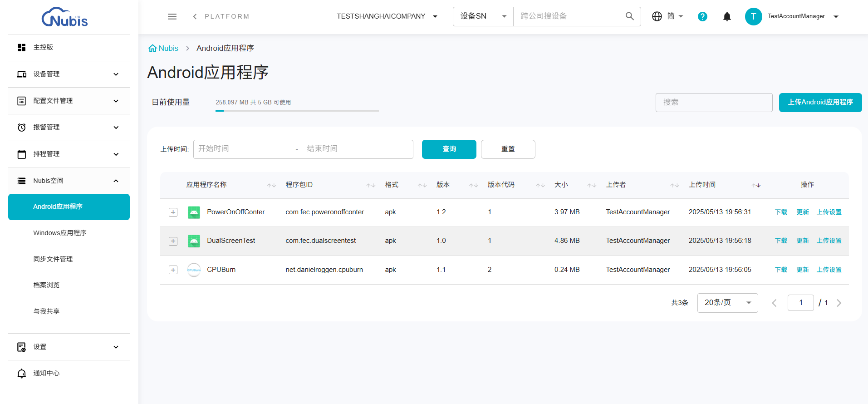Expand the 配置文件管理 menu chevron
868x404 pixels.
click(x=116, y=101)
